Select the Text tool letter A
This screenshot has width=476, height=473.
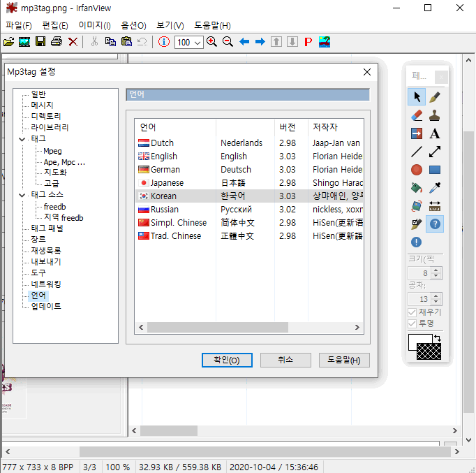coord(435,133)
